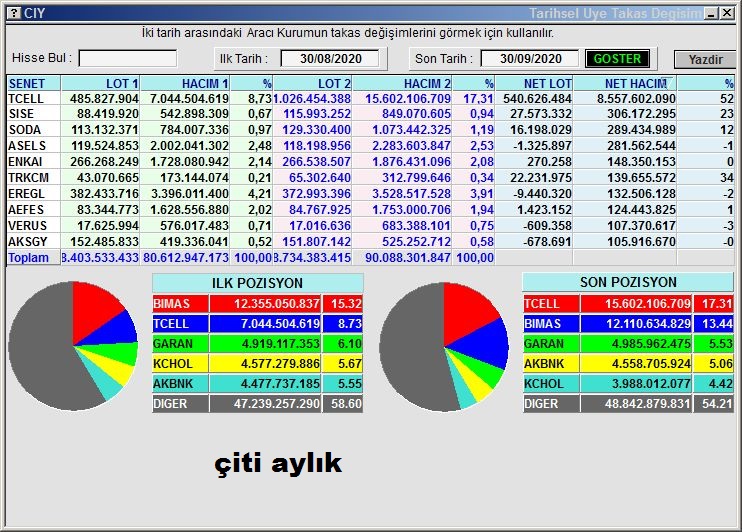742x532 pixels.
Task: Focus the Hisse Bul search field
Action: click(128, 59)
